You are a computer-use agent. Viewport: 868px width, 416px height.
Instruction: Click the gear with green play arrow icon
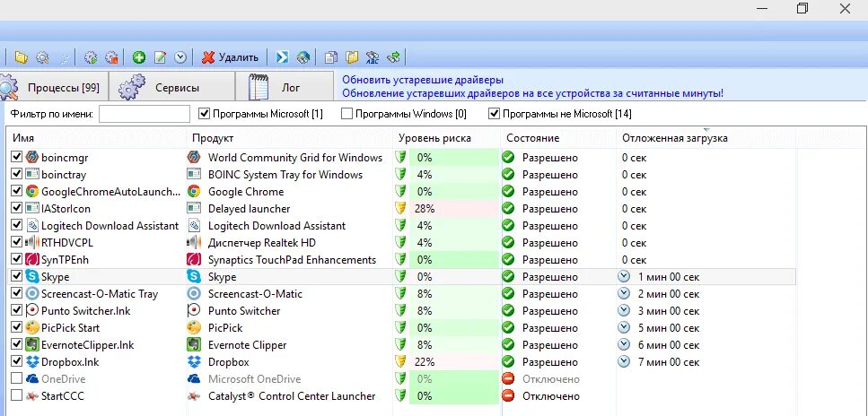tap(91, 57)
